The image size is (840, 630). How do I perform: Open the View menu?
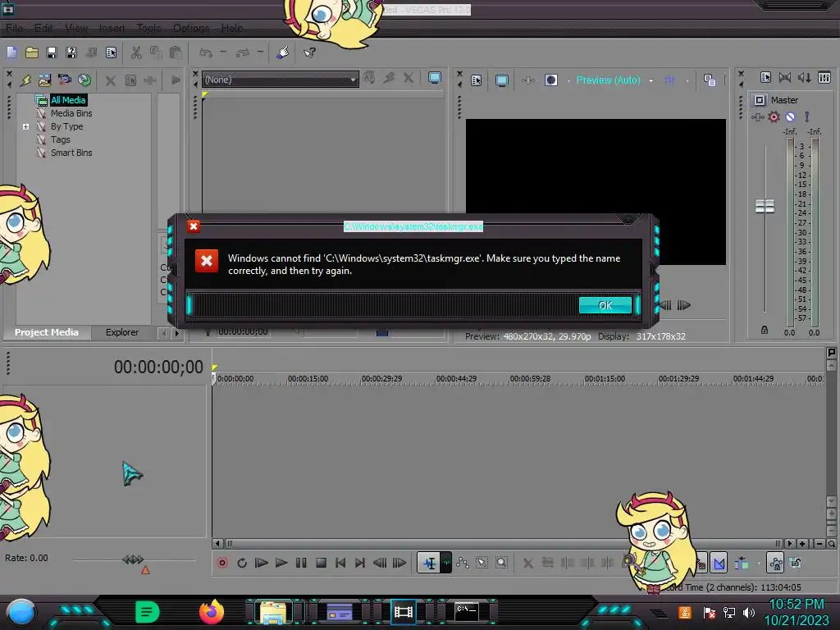pos(76,29)
